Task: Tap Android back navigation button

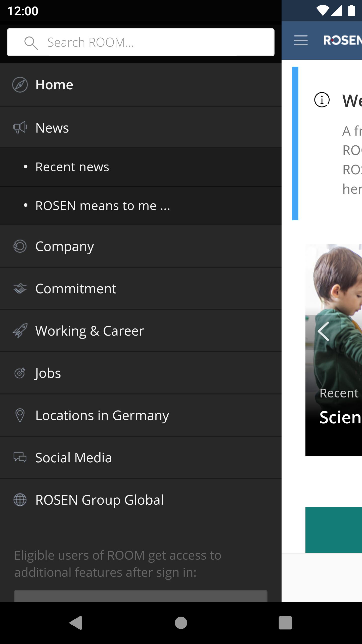Action: [76, 623]
